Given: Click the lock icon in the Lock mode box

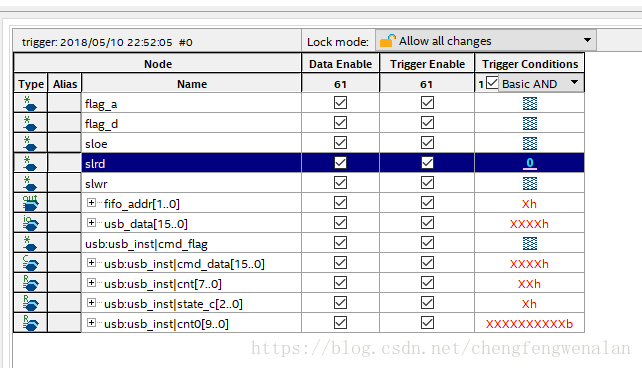Looking at the screenshot, I should coord(387,41).
